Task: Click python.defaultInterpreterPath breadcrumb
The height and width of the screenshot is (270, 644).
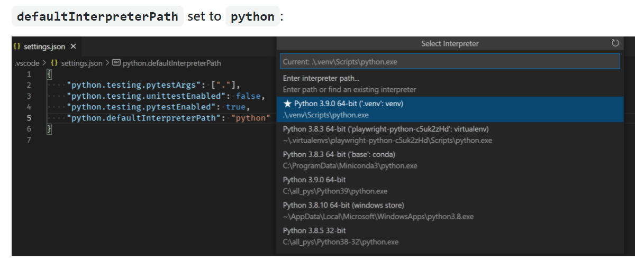Action: [172, 63]
